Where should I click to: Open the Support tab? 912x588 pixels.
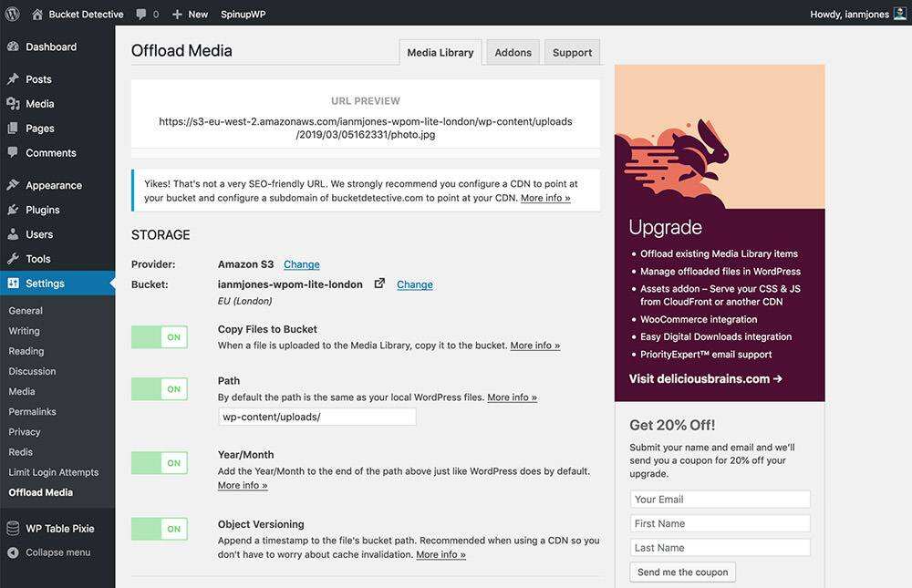click(x=572, y=53)
